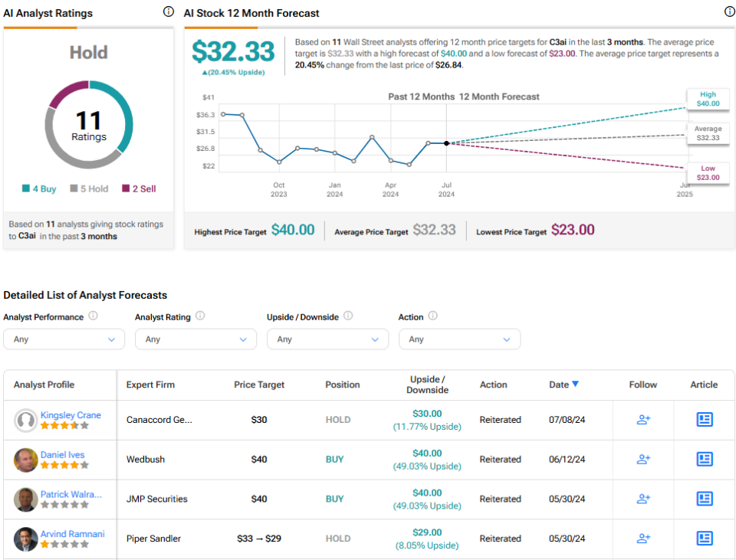Click info icon beside AI Analyst Ratings
The image size is (736, 560).
coord(169,11)
